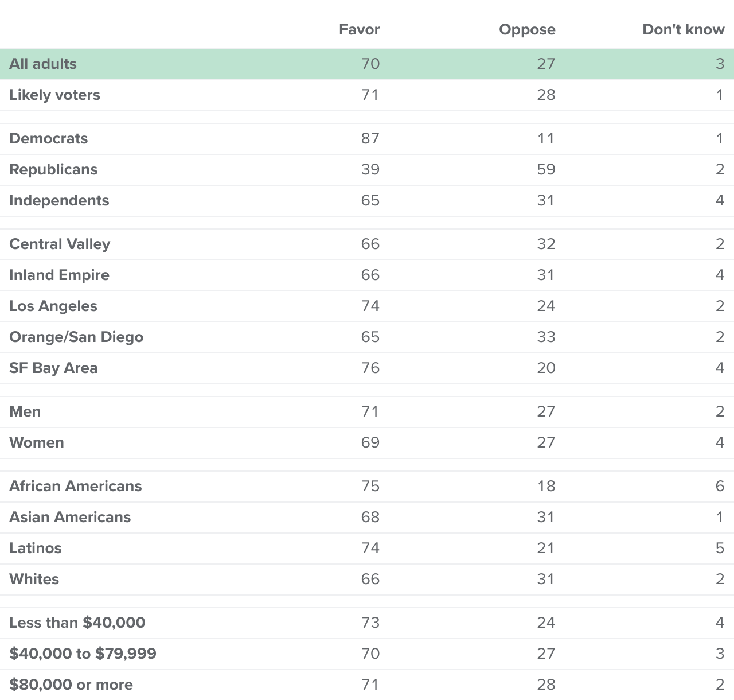Click the Republicans oppose value 59
The height and width of the screenshot is (700, 734).
tap(546, 169)
